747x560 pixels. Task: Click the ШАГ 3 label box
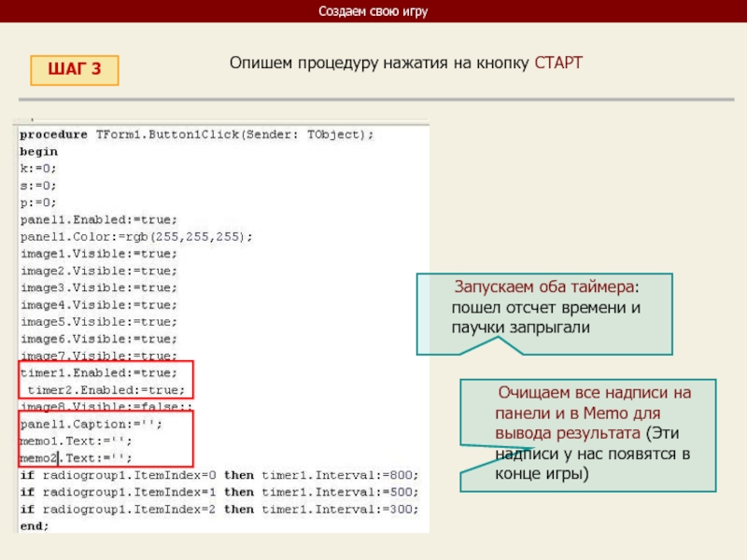coord(75,70)
